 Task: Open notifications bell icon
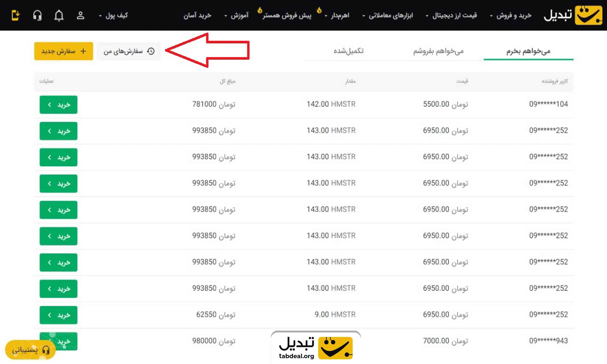(59, 16)
